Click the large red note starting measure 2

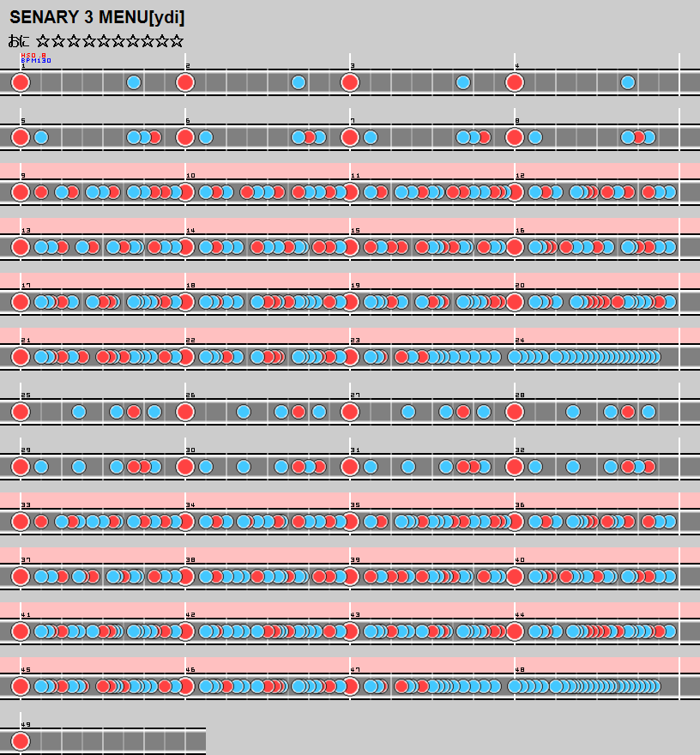point(185,82)
